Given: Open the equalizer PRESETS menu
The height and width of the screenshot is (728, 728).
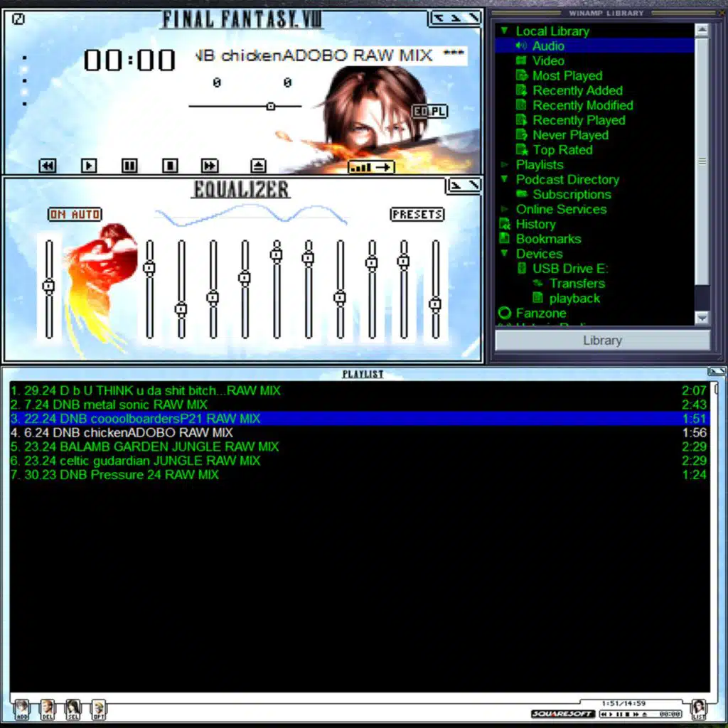Looking at the screenshot, I should click(417, 214).
